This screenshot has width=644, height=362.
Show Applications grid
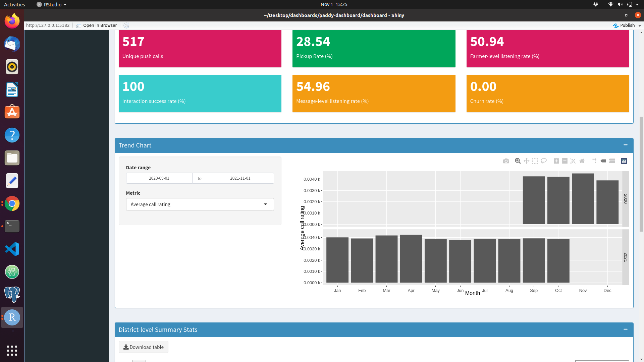click(12, 351)
